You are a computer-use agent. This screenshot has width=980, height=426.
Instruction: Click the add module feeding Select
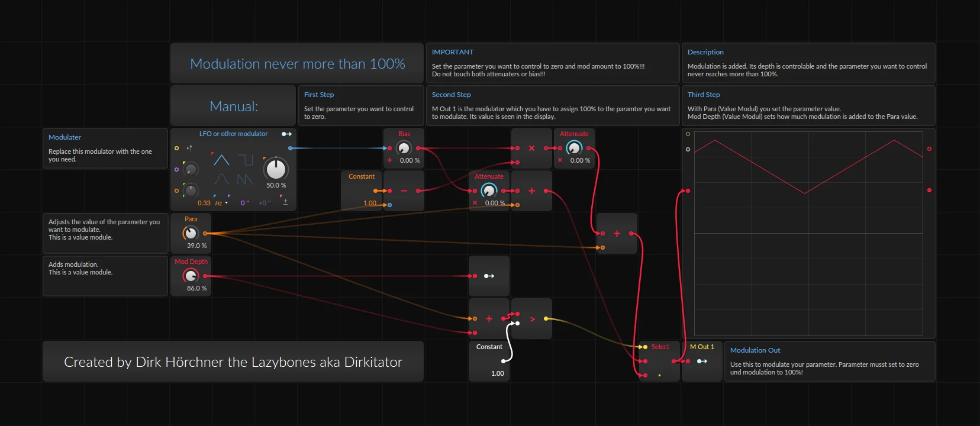617,233
